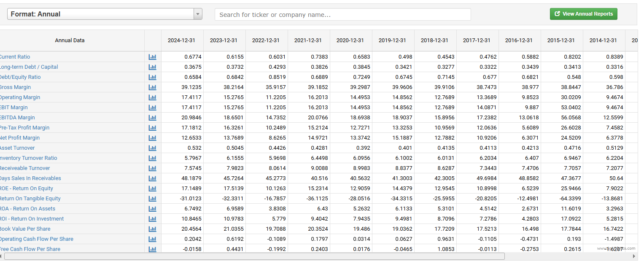The image size is (644, 264).
Task: Click the EBITDA Margin chart icon
Action: (x=152, y=118)
